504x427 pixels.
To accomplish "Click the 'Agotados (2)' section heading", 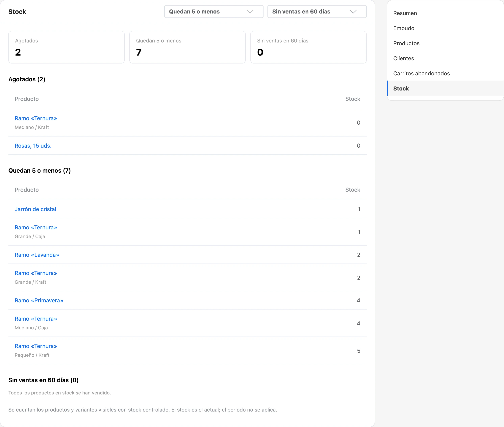I will coord(27,79).
